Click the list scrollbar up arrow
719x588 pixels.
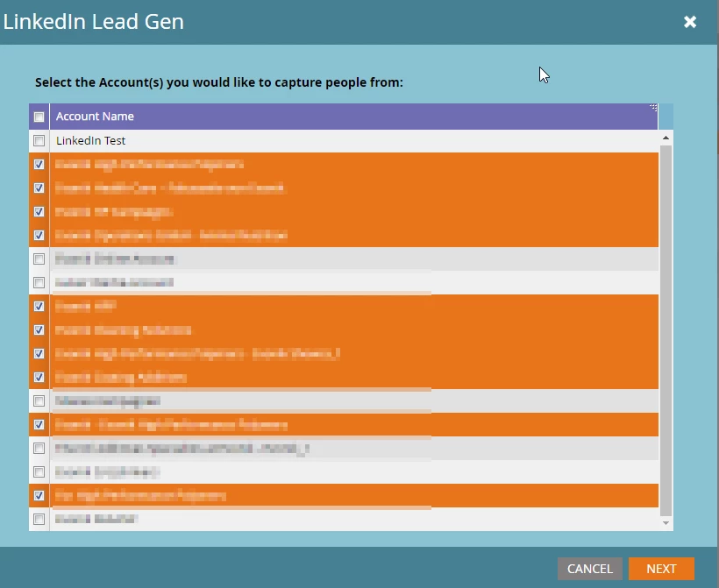point(666,138)
